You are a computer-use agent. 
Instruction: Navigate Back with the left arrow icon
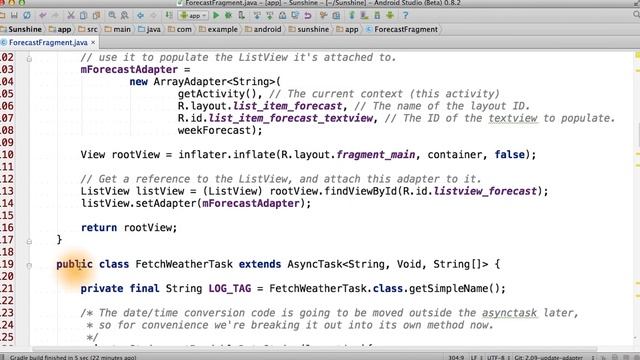click(x=140, y=16)
